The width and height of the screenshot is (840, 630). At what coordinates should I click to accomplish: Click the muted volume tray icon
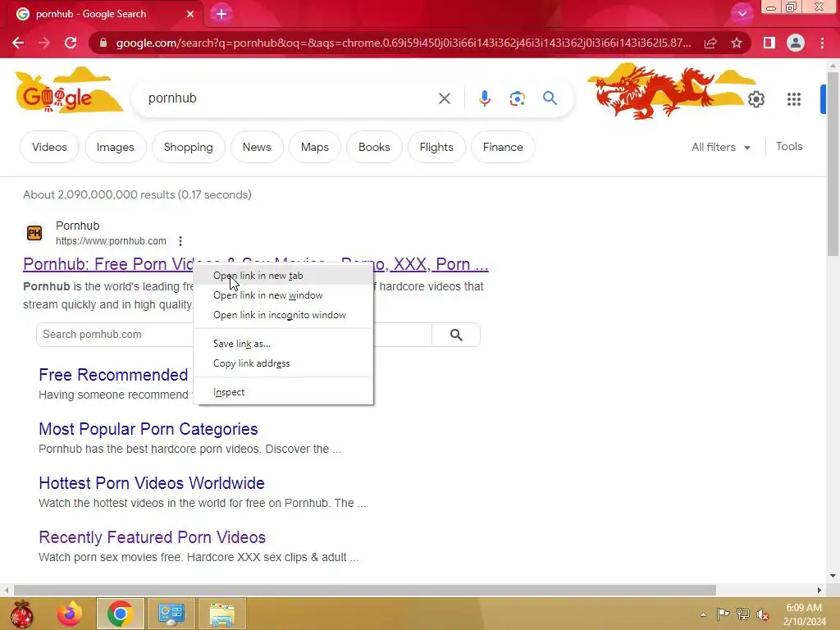tap(763, 614)
